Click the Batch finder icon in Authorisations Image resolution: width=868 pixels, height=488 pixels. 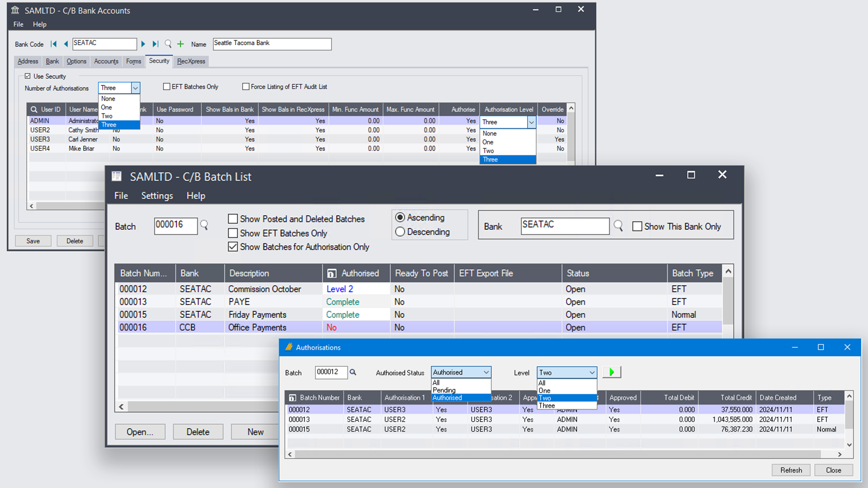(353, 372)
